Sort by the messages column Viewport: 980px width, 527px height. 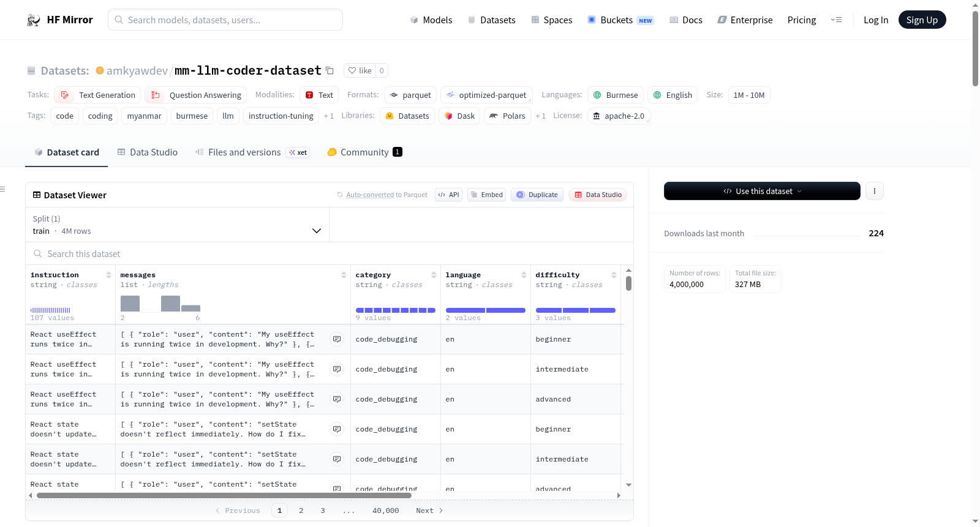(344, 275)
